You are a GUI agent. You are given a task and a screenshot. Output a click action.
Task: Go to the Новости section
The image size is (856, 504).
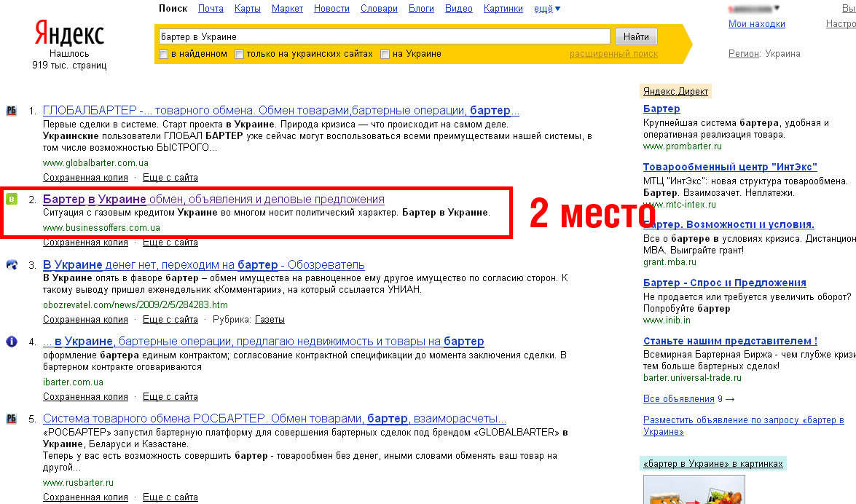pos(331,9)
